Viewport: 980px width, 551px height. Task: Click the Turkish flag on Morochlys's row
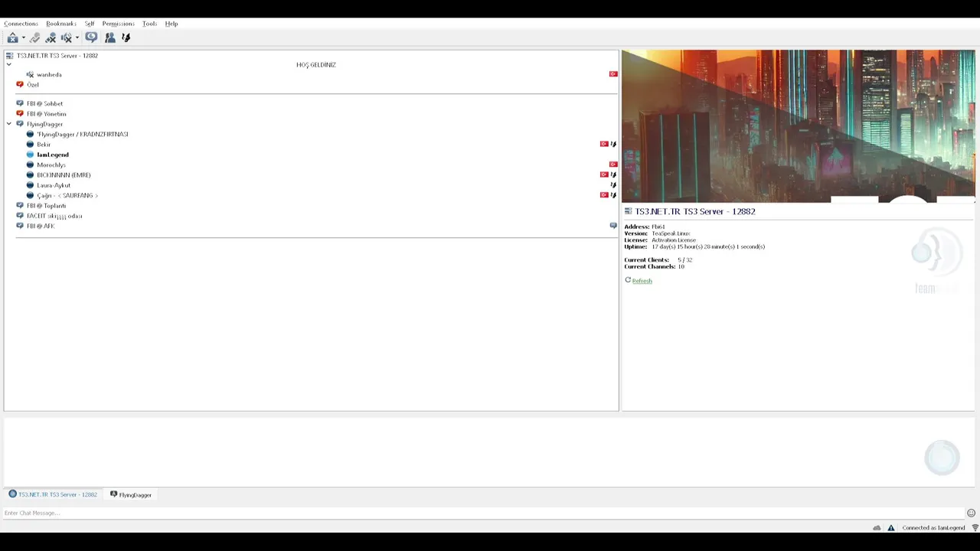613,165
